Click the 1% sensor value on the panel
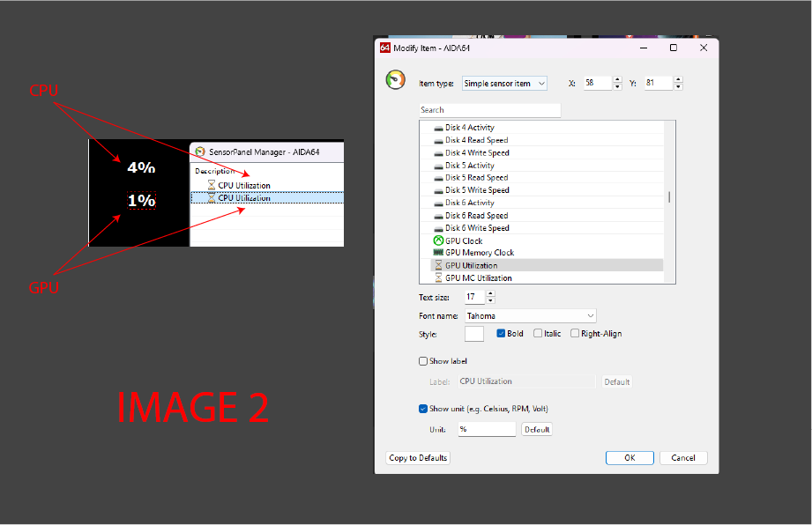 (141, 201)
